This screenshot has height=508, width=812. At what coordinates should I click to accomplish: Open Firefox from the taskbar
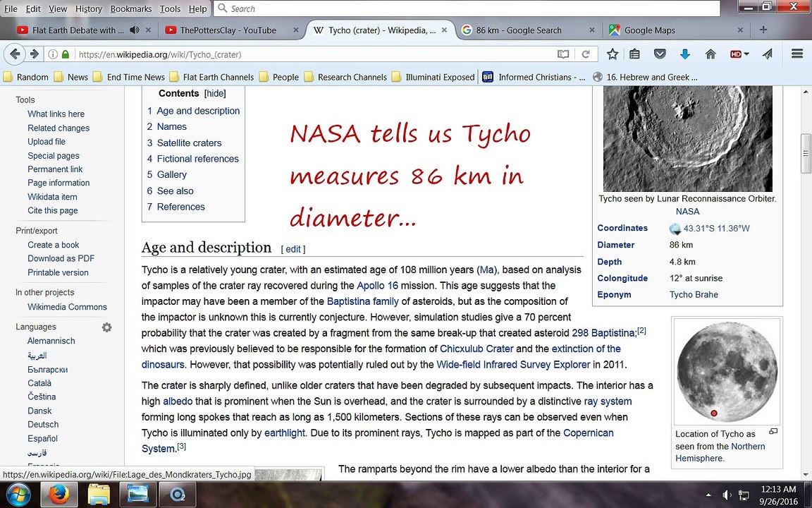click(59, 495)
